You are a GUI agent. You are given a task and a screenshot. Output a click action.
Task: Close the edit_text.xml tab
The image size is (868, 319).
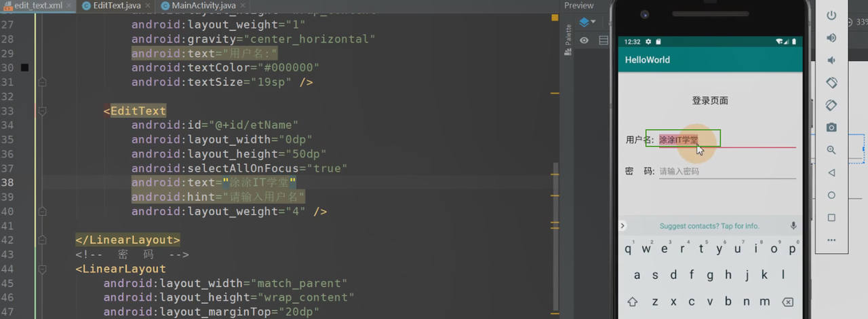(x=68, y=5)
